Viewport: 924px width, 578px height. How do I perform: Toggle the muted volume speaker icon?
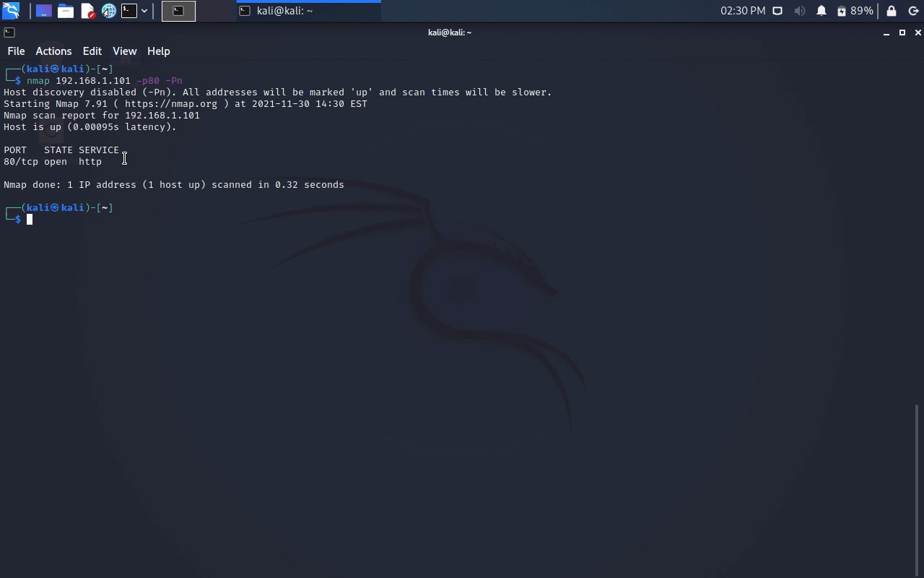pyautogui.click(x=800, y=11)
